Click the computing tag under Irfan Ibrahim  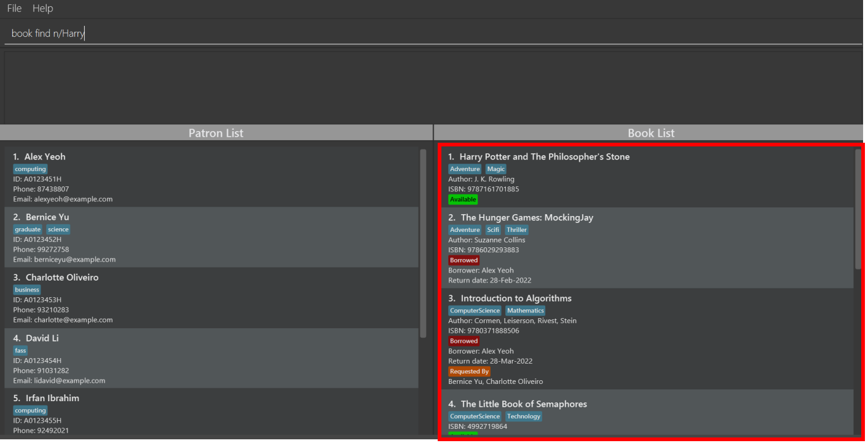click(31, 410)
